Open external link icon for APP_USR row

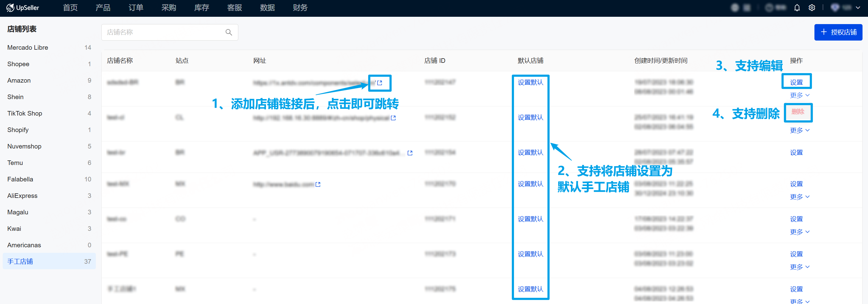[410, 153]
